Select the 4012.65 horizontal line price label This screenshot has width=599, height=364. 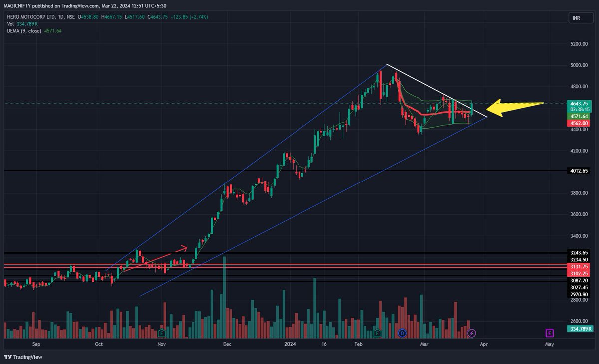(580, 171)
